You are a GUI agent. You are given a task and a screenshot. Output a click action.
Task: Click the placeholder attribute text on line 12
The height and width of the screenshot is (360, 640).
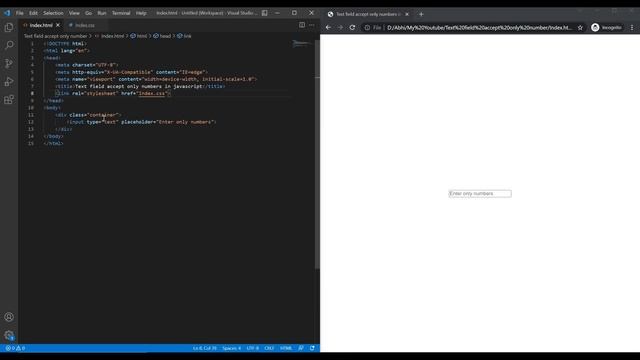coord(138,122)
